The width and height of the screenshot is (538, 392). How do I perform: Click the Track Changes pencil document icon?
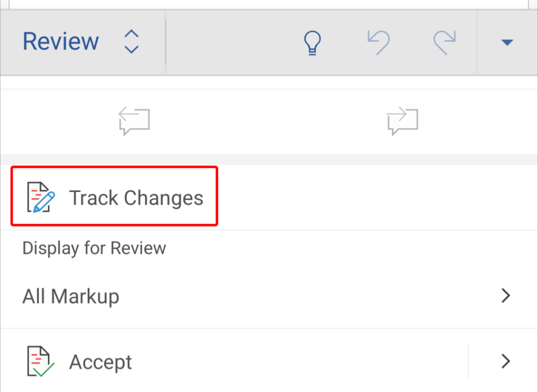point(40,197)
